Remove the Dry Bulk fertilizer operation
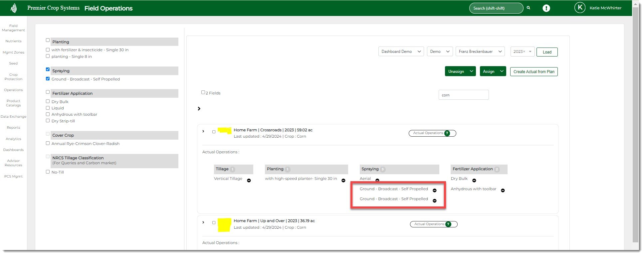The height and width of the screenshot is (255, 644). 474,181
